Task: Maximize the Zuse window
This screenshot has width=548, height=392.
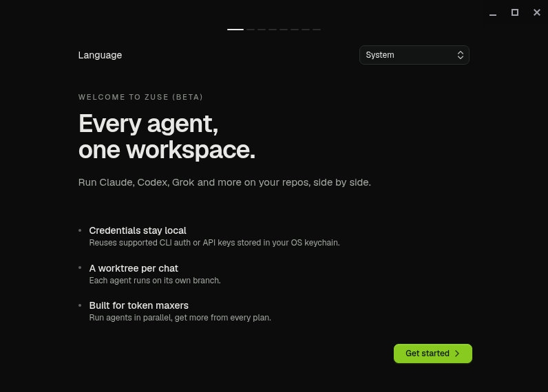Action: (x=515, y=12)
